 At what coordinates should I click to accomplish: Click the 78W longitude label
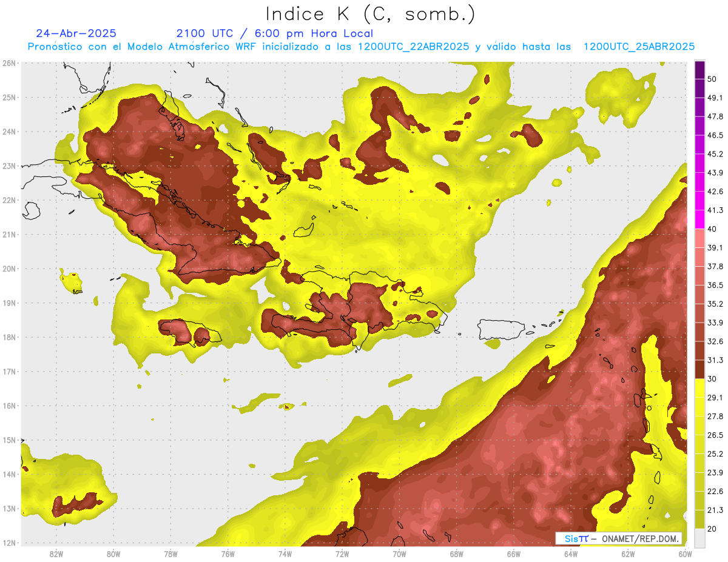click(170, 554)
